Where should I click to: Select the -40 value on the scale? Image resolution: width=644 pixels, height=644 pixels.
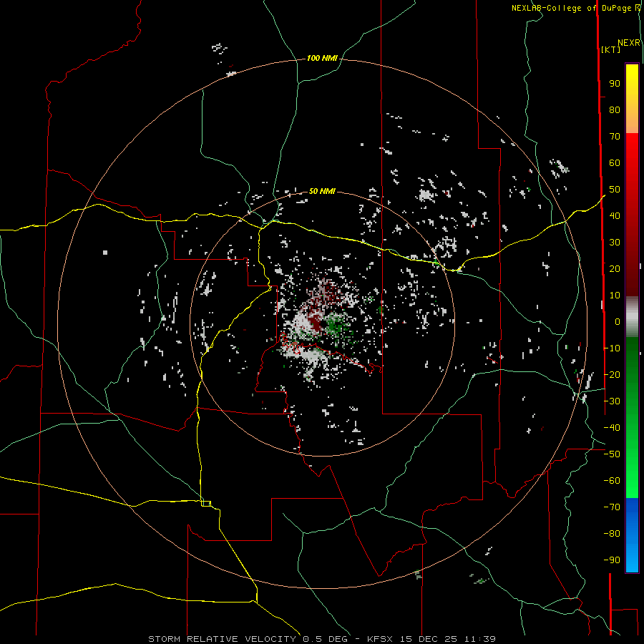[x=612, y=428]
